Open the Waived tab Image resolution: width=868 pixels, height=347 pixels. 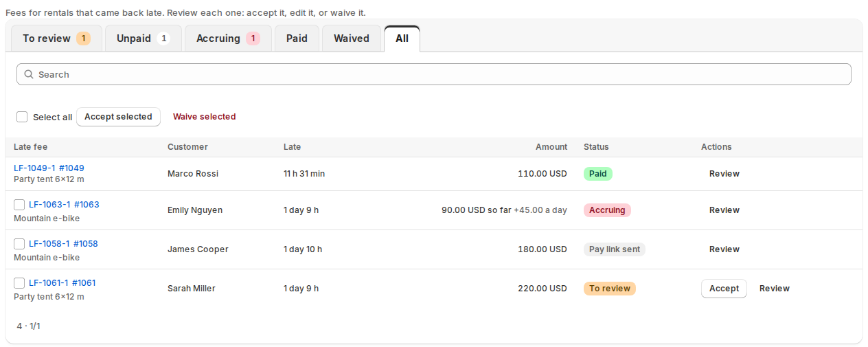point(352,38)
